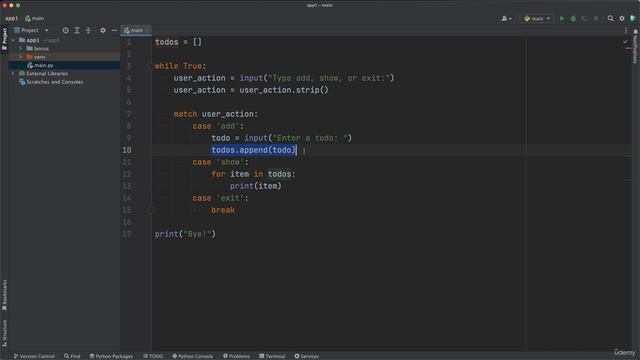
Task: Start debugging with the green bug icon
Action: (x=573, y=18)
